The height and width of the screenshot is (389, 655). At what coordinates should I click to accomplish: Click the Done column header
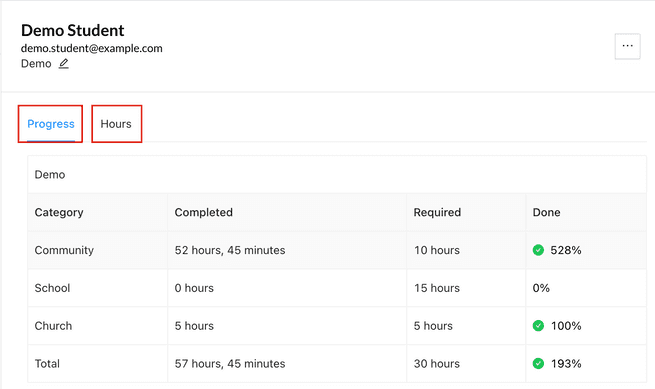[x=546, y=212]
